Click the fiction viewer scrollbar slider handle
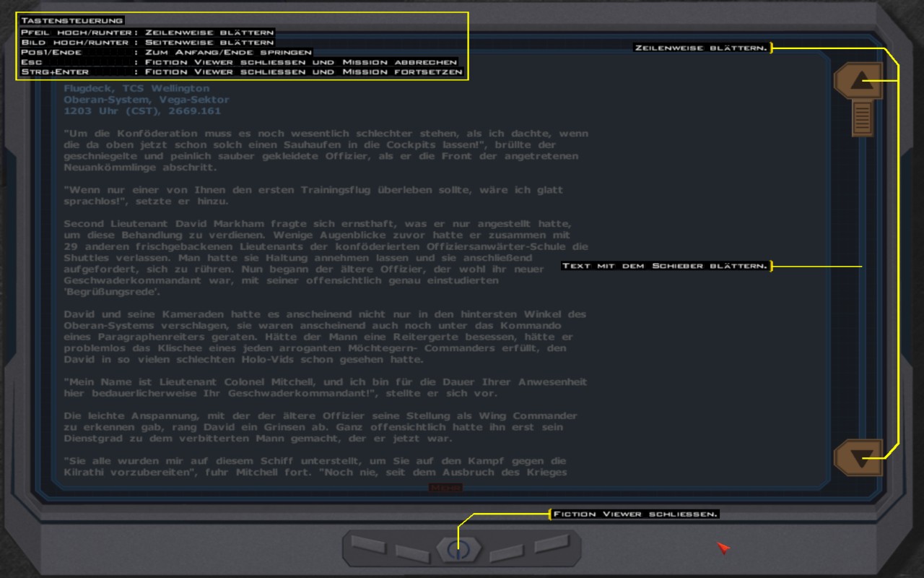The width and height of the screenshot is (924, 578). (862, 118)
